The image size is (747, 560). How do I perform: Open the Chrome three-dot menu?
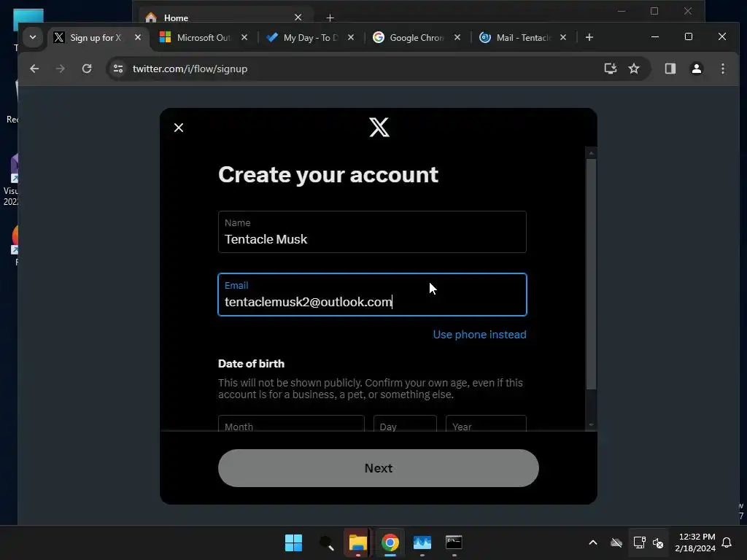click(723, 69)
